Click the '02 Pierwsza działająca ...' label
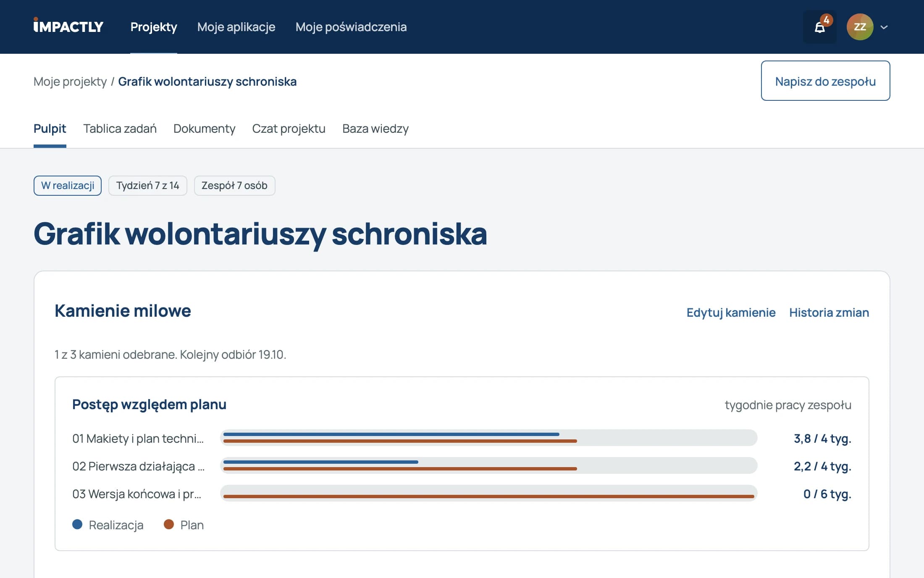The image size is (924, 578). 138,466
